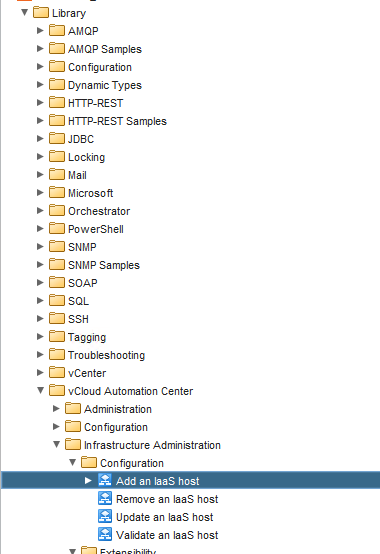Viewport: 380px width, 554px height.
Task: Select the Orchestrator folder label
Action: tap(99, 211)
